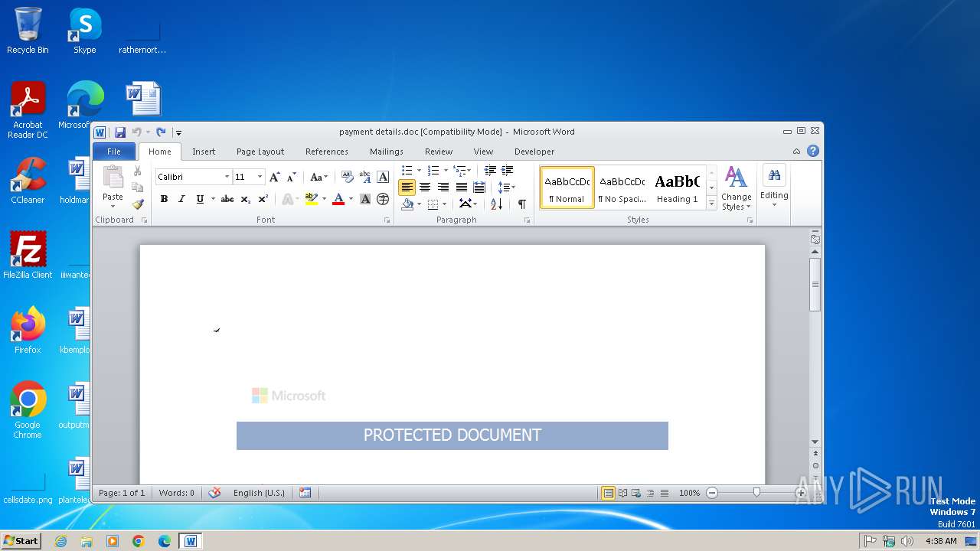
Task: Check proofing errors icon in status bar
Action: coord(215,493)
